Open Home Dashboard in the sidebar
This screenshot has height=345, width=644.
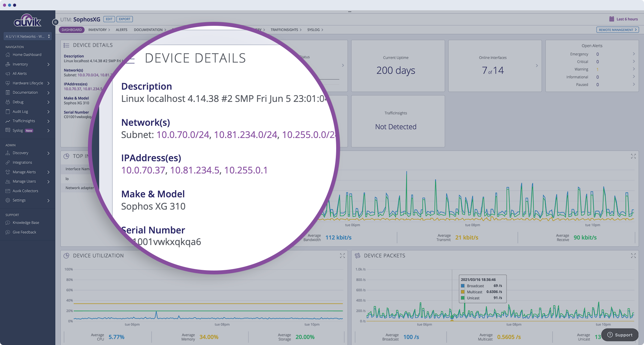(27, 55)
